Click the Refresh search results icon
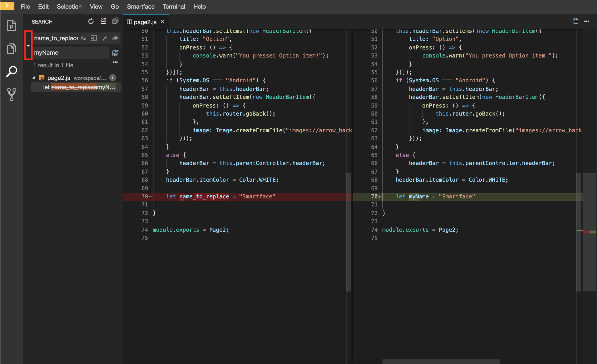Image resolution: width=597 pixels, height=364 pixels. coord(91,21)
